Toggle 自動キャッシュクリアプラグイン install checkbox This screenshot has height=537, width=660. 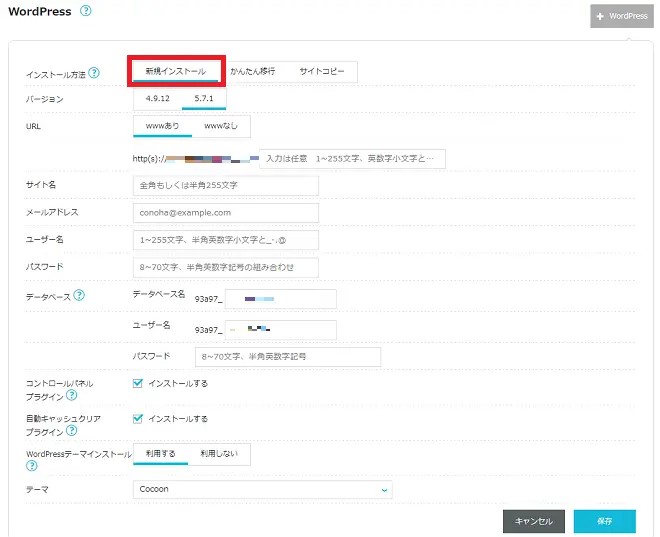(x=138, y=419)
